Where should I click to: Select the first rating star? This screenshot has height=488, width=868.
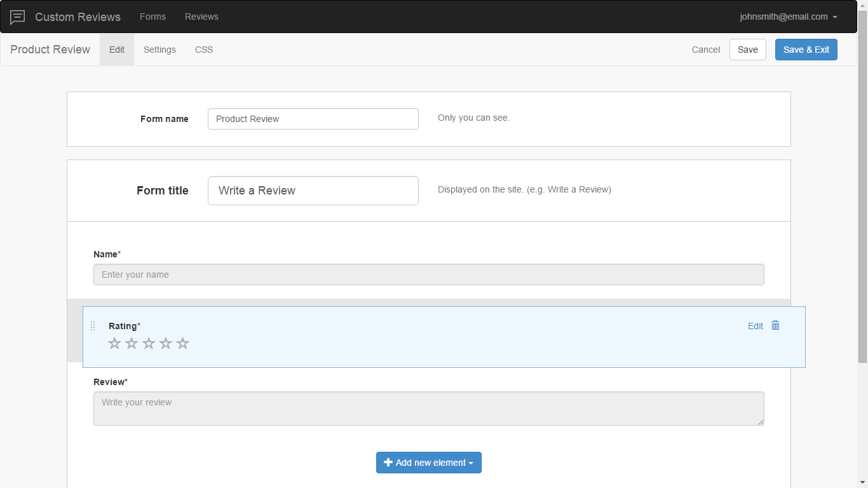(114, 344)
